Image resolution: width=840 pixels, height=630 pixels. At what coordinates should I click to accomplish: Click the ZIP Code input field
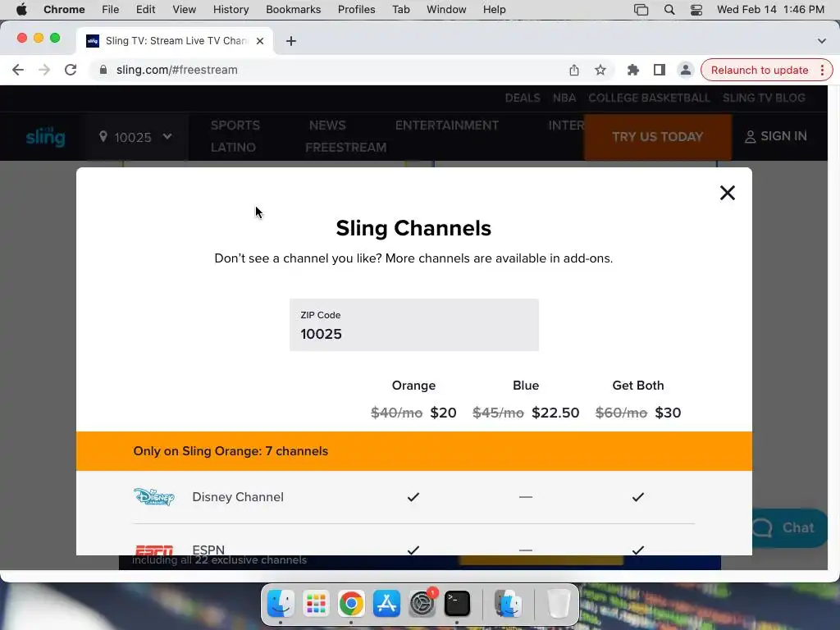[414, 325]
